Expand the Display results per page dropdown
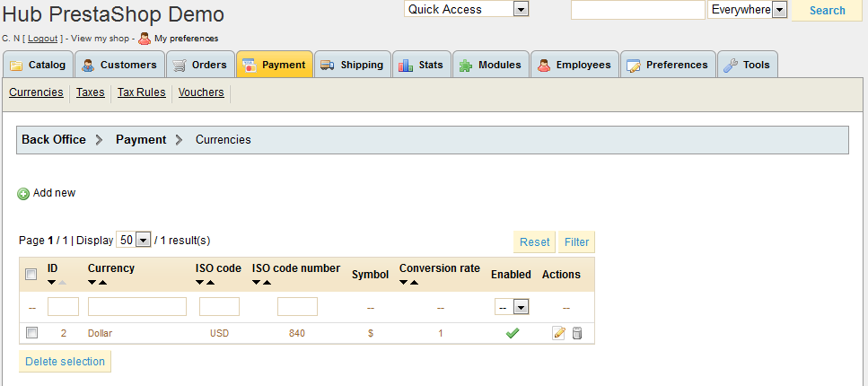The height and width of the screenshot is (386, 868). 134,241
